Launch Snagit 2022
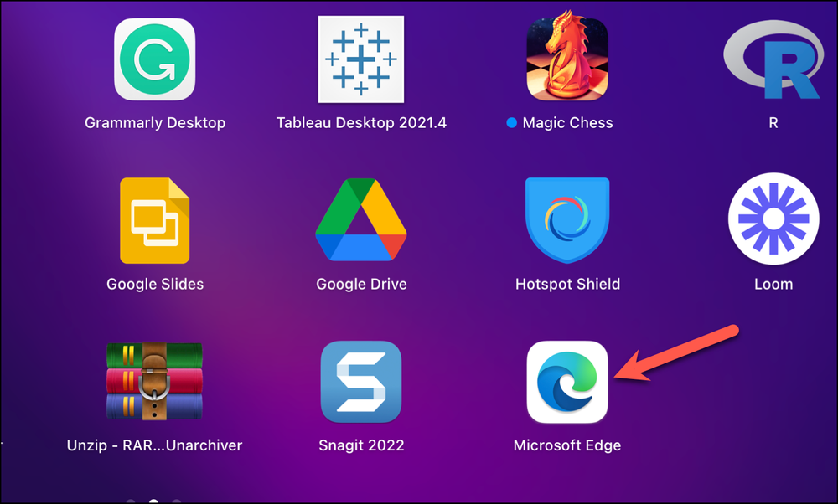Screen dimensions: 838x504 coord(361,382)
